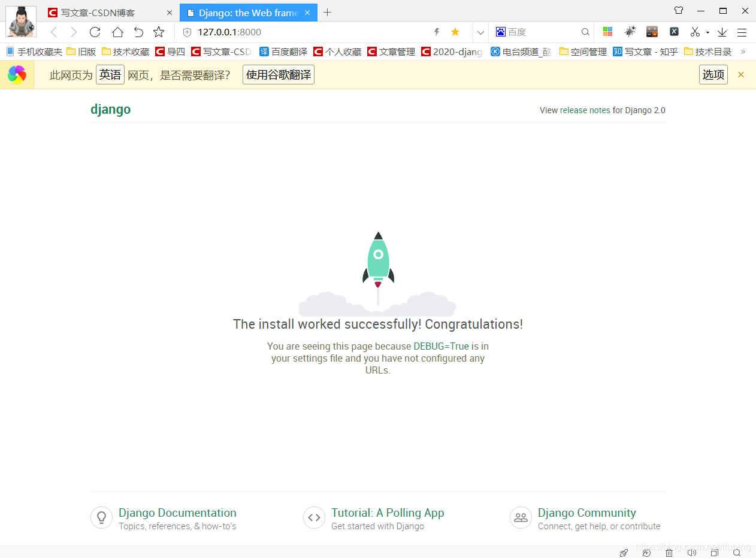This screenshot has height=558, width=756.
Task: Open the Tutorial: A Polling App link
Action: pos(388,512)
